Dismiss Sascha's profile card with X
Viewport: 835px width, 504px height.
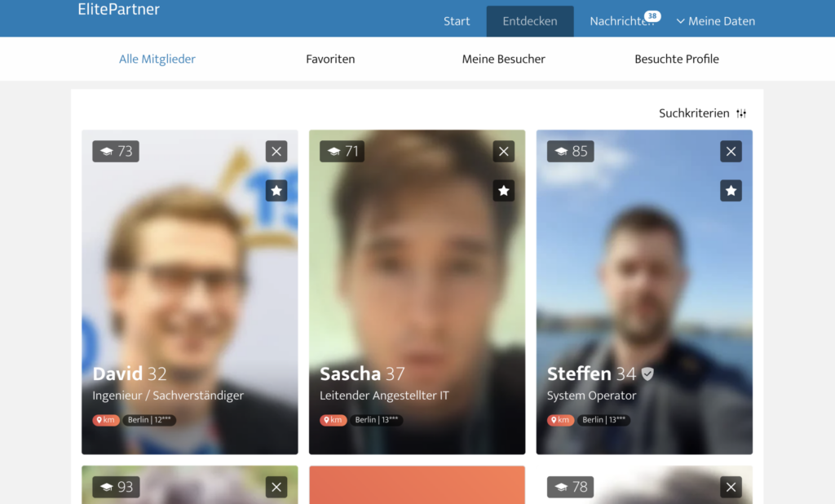coord(504,152)
